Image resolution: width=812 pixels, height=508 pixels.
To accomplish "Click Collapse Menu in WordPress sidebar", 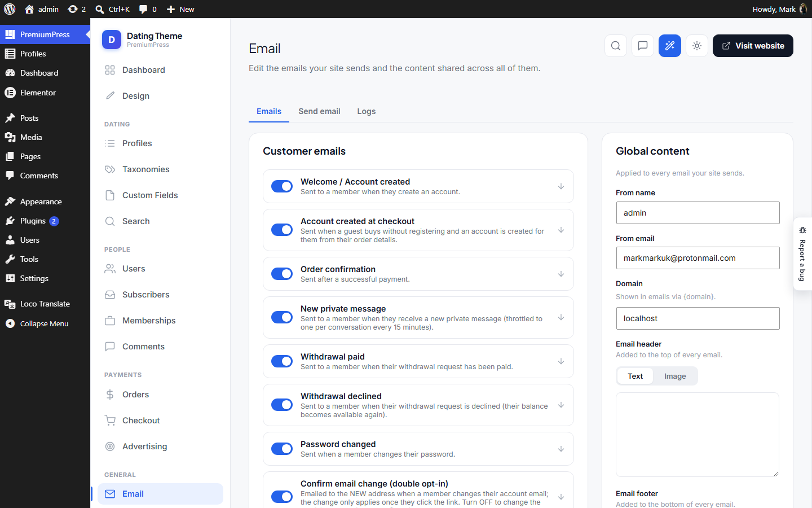I will 45,323.
